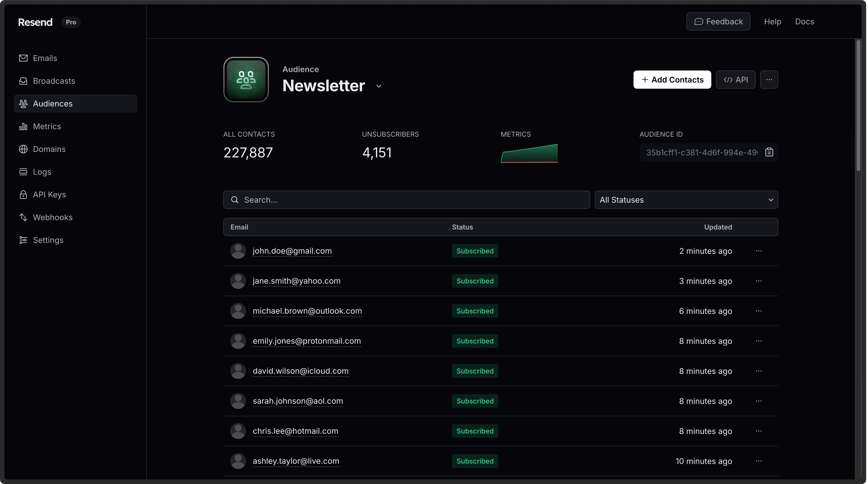This screenshot has height=484, width=868.
Task: Click the green Metrics sparkline chart
Action: click(x=529, y=154)
